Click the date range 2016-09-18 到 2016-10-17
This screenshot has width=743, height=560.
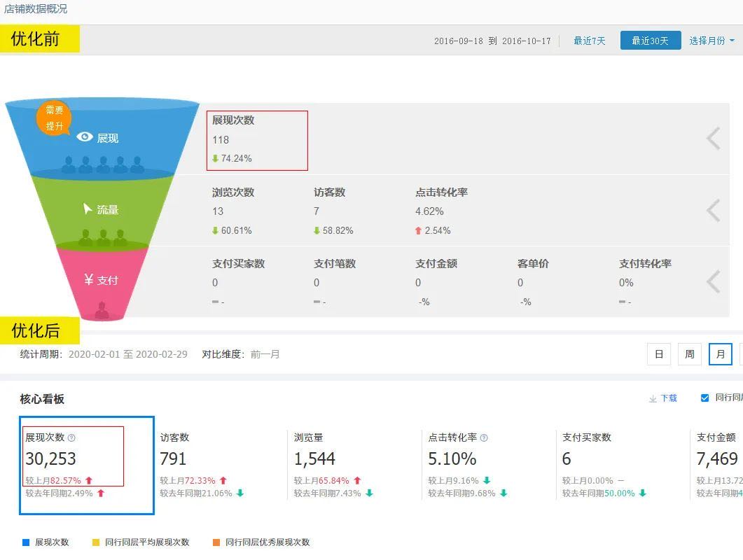492,41
